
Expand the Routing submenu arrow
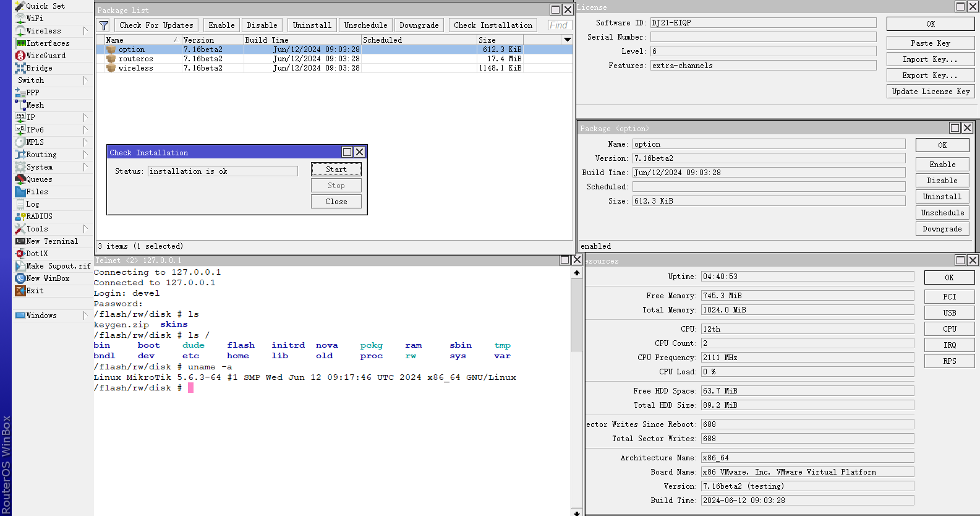(85, 155)
